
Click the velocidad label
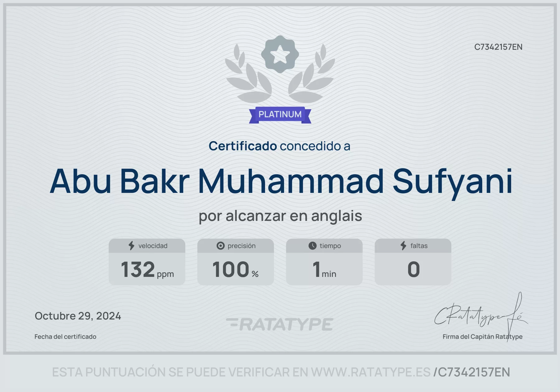click(x=153, y=246)
